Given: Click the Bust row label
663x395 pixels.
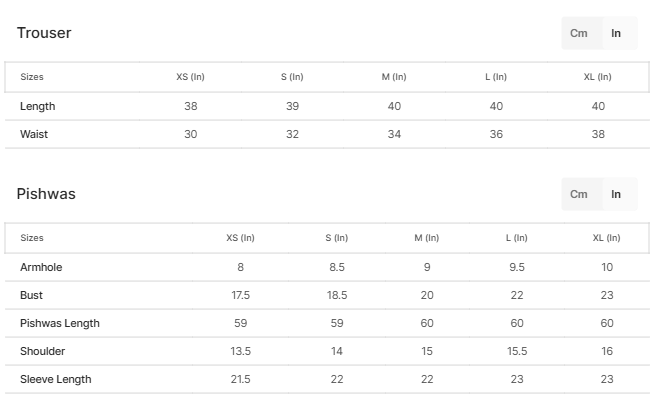Looking at the screenshot, I should click(x=31, y=295).
